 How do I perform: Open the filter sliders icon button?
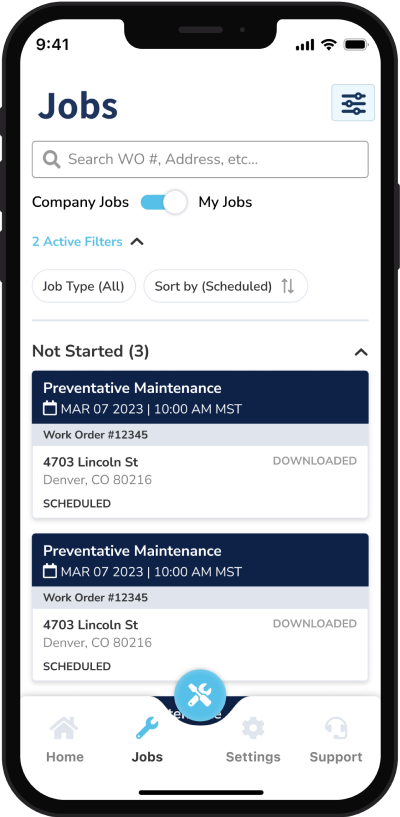tap(353, 103)
